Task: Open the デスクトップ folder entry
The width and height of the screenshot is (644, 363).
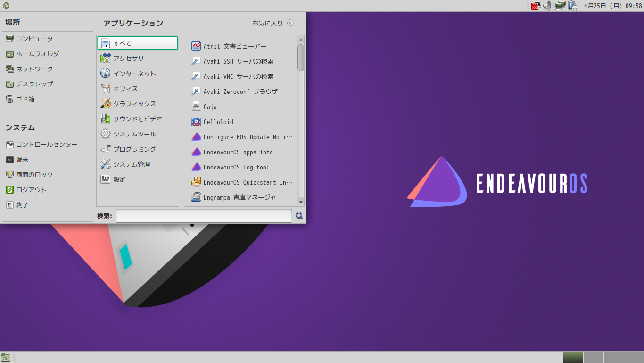Action: click(x=48, y=84)
